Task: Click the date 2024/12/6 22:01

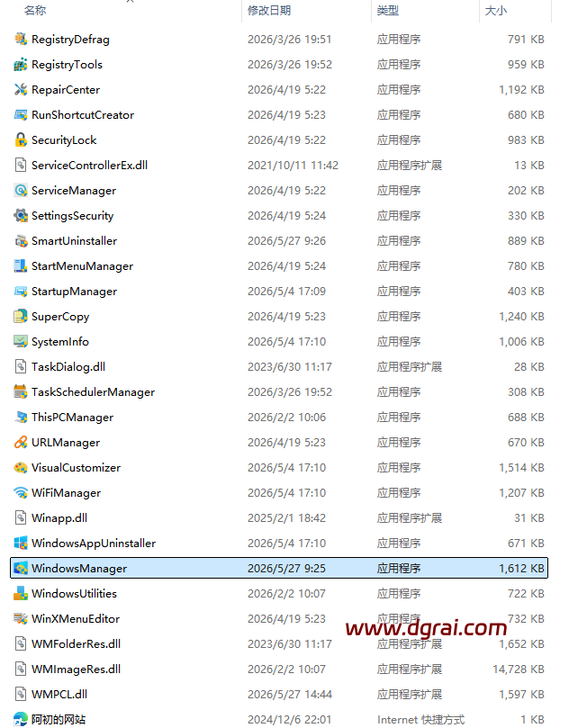Action: click(x=290, y=720)
